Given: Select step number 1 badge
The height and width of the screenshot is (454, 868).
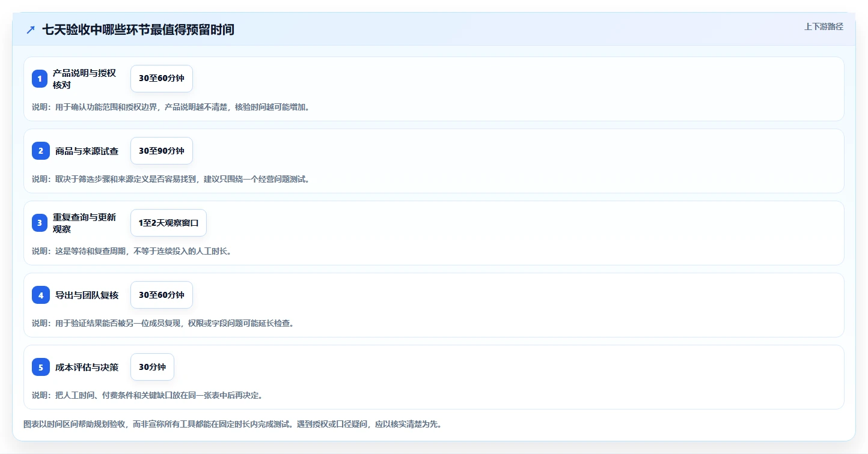Looking at the screenshot, I should (x=40, y=79).
